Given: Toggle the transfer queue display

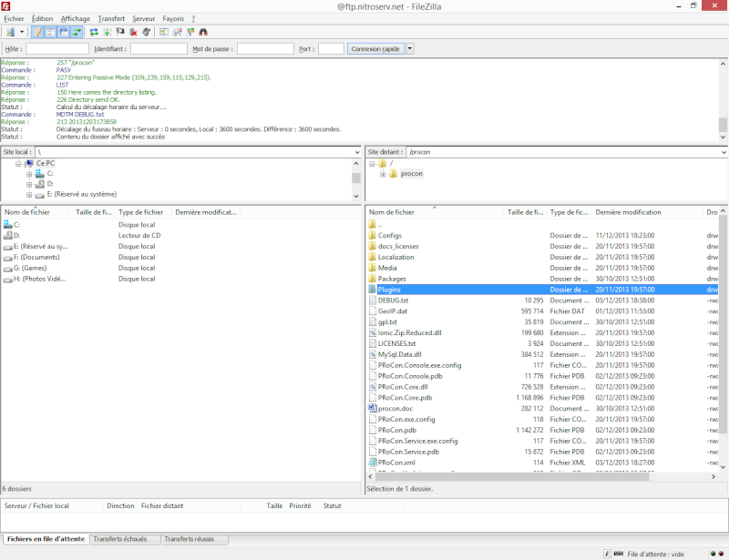Looking at the screenshot, I should click(x=77, y=32).
